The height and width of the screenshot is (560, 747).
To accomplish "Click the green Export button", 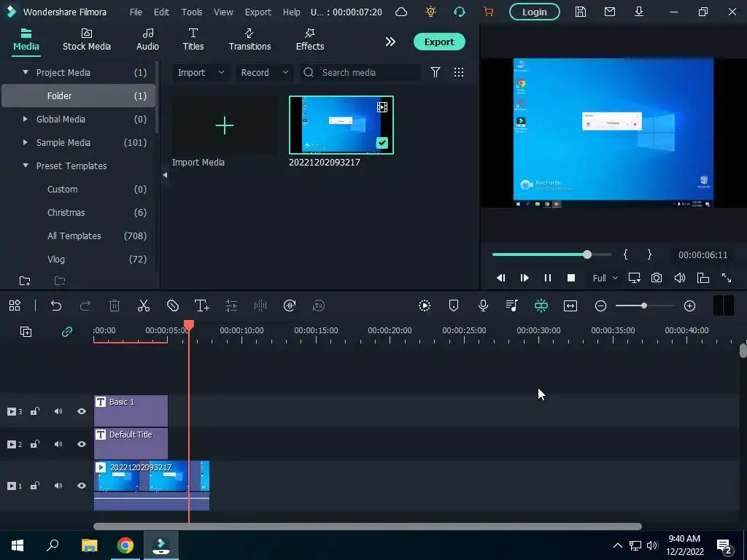I will click(439, 42).
